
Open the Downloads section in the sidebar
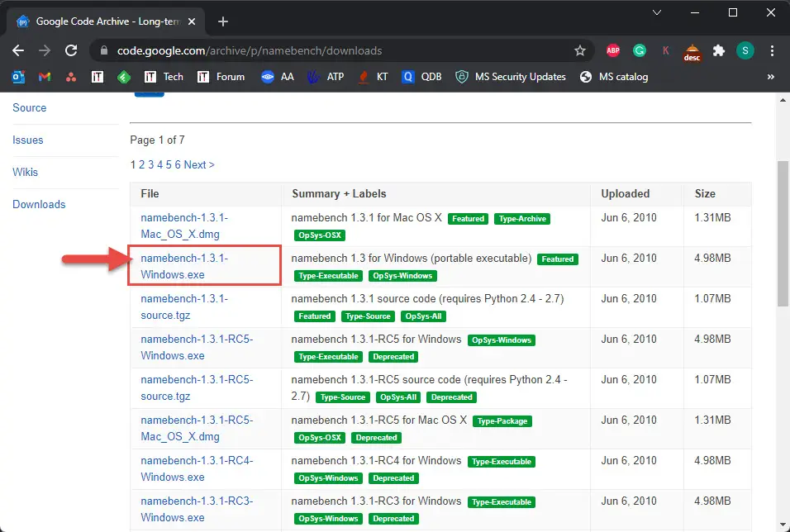pyautogui.click(x=39, y=205)
